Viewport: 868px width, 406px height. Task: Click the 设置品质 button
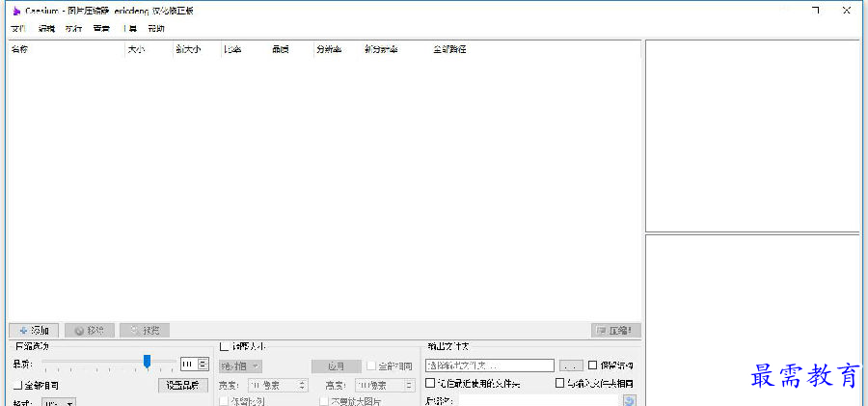183,386
